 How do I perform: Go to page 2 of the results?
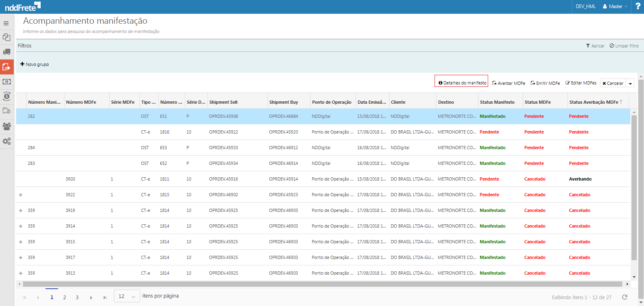click(64, 298)
